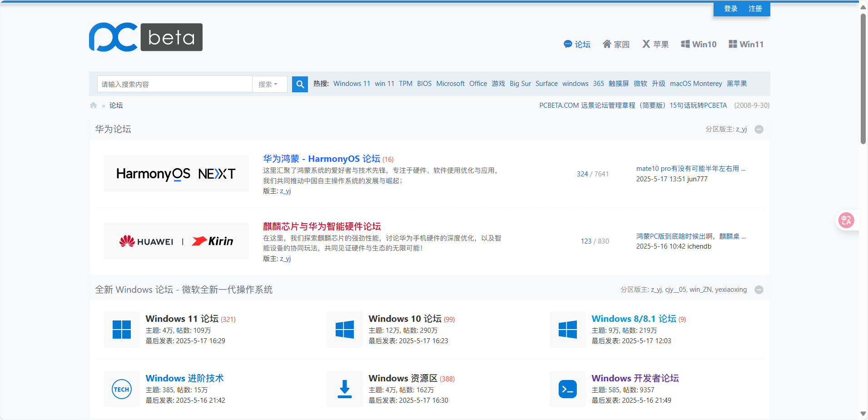Click poster name jun777
The height and width of the screenshot is (420, 868).
point(697,179)
